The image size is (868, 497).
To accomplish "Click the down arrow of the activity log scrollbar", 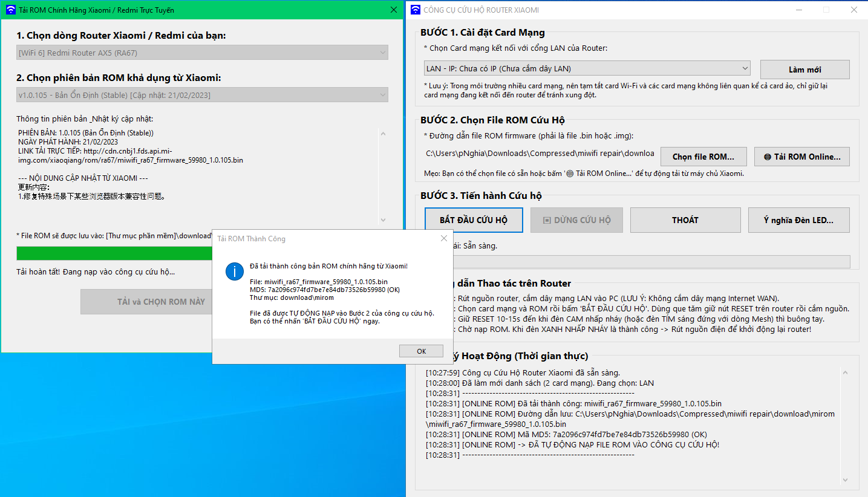I will (x=846, y=479).
